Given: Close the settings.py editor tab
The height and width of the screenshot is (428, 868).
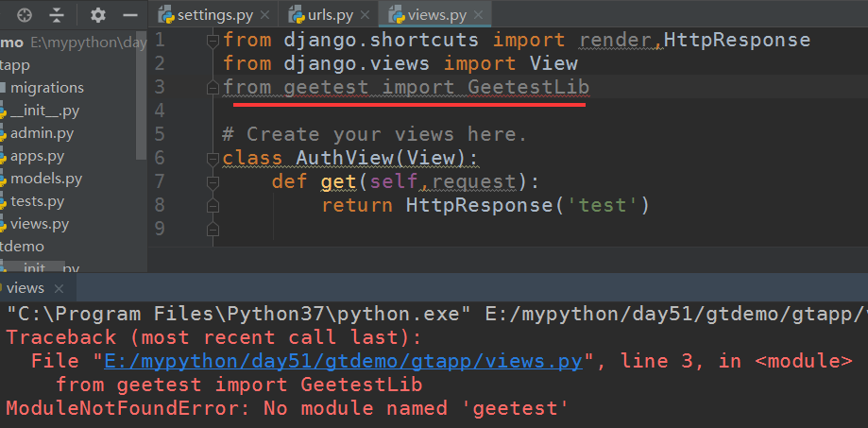Looking at the screenshot, I should click(x=264, y=16).
